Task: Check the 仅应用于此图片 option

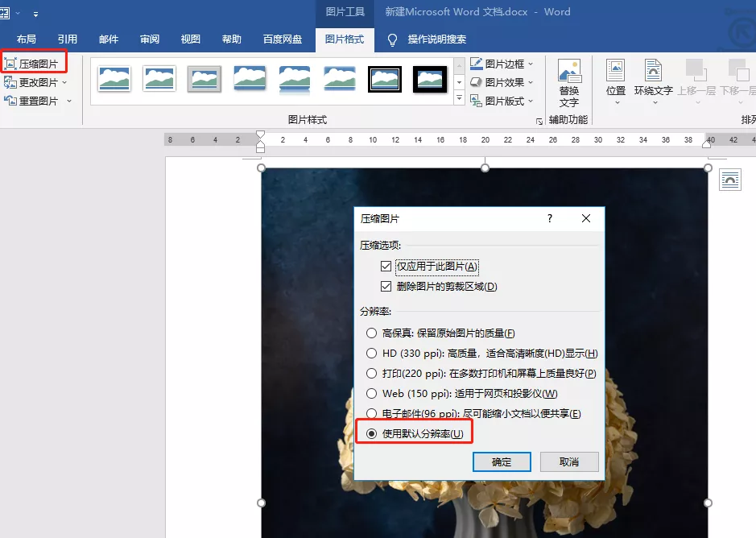Action: pos(386,266)
